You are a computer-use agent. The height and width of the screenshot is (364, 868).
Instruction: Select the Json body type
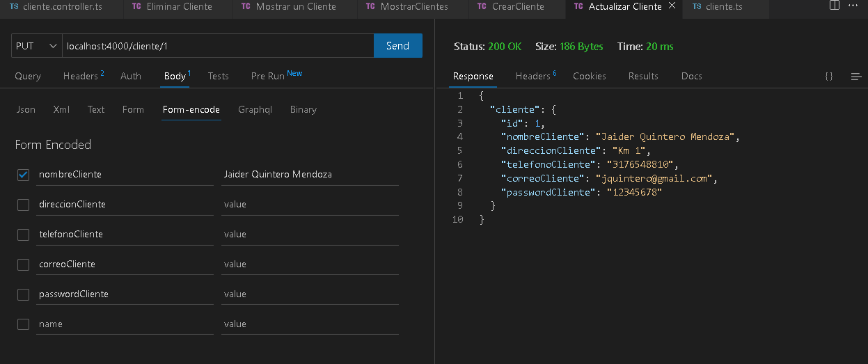(26, 109)
